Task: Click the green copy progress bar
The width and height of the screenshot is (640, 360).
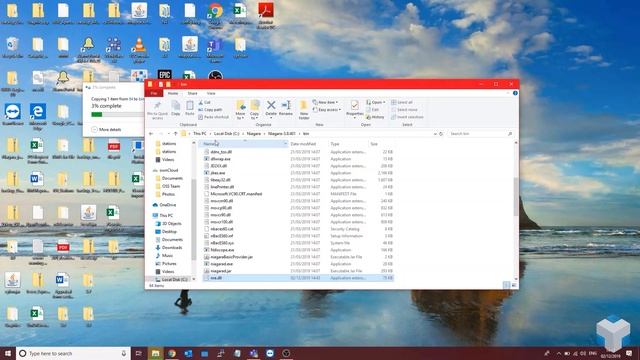Action: pyautogui.click(x=97, y=115)
